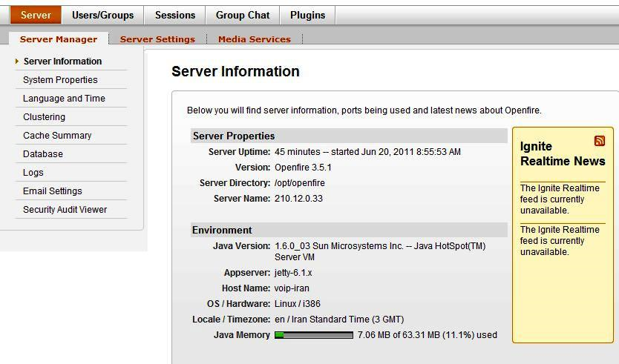
Task: Click the appserver value 'jetty-6.1.x'
Action: click(293, 273)
